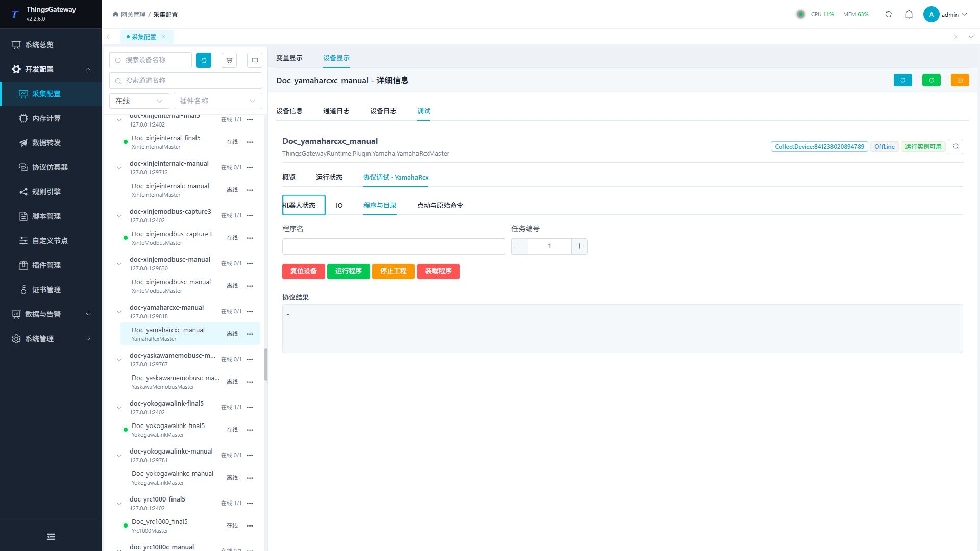Screen dimensions: 980x551
Task: Increase the 任务编号 value
Action: pos(579,246)
